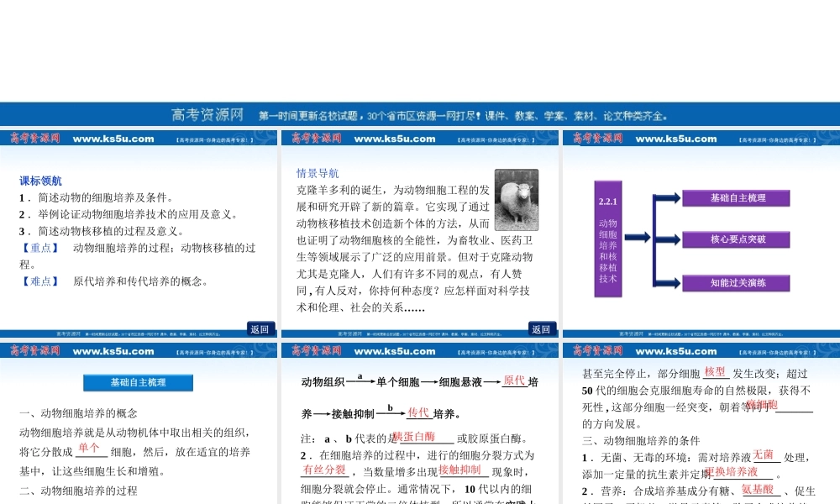Click the text 动物组织 in the flow
This screenshot has height=504, width=840.
coord(323,382)
